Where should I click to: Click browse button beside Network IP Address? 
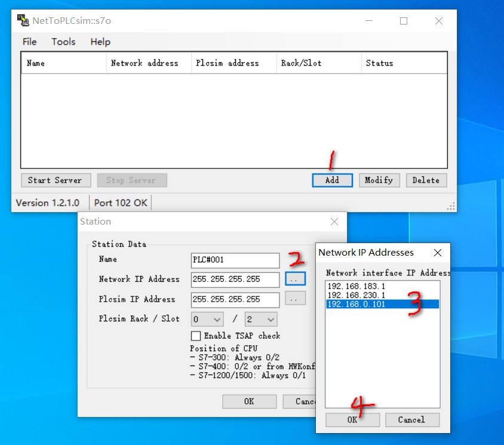295,279
